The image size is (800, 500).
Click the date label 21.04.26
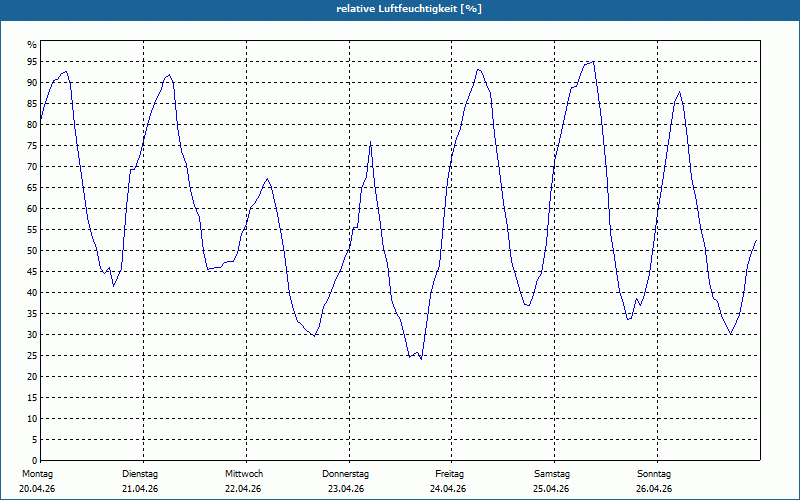pyautogui.click(x=140, y=489)
